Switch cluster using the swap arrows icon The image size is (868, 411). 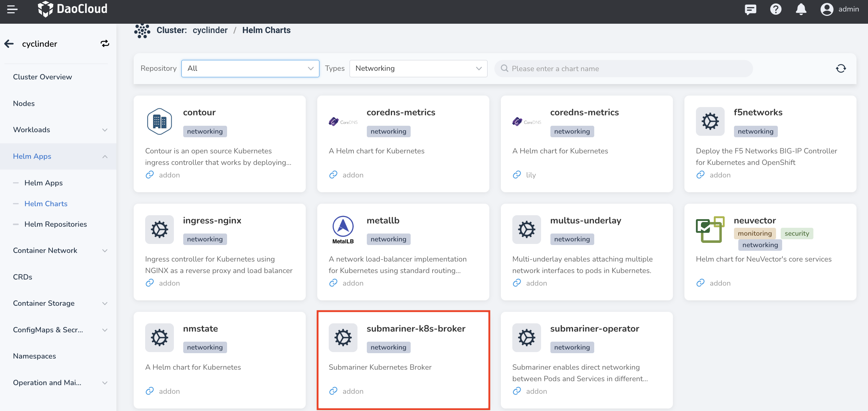(105, 43)
